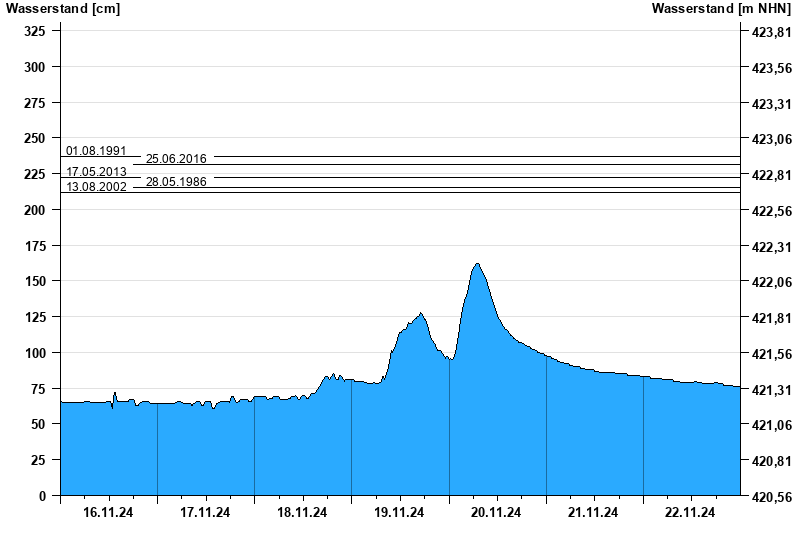
Task: Click the 50 value on left axis
Action: click(x=38, y=424)
